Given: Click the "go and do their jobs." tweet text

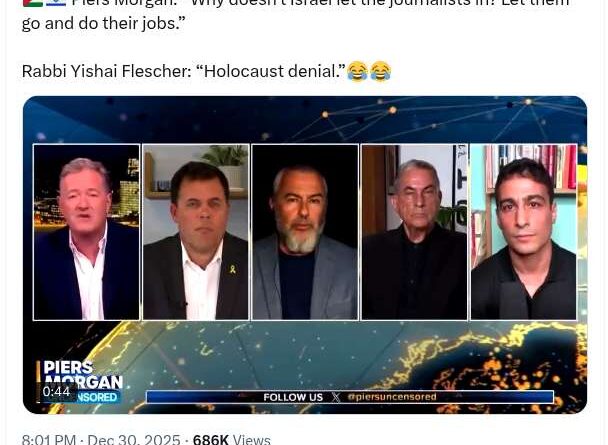Looking at the screenshot, I should coord(101,24).
